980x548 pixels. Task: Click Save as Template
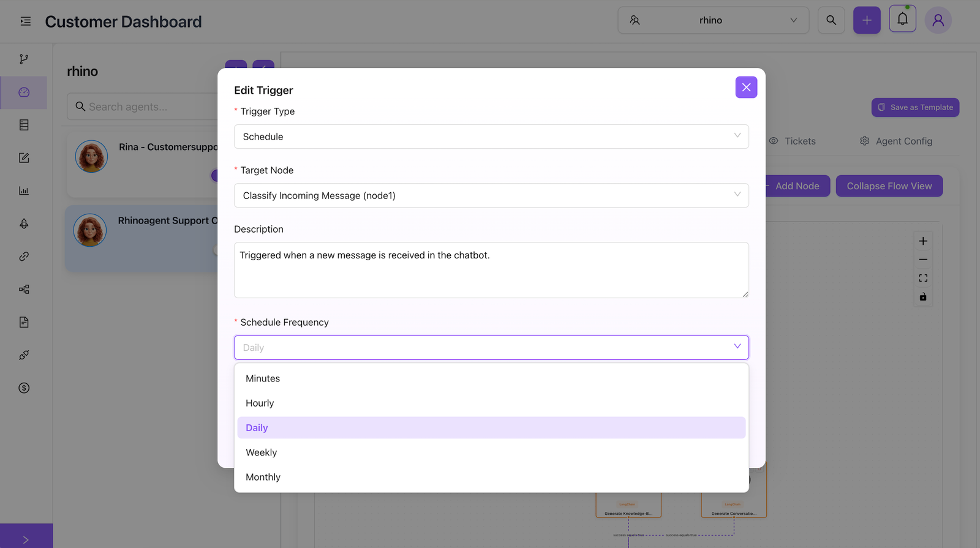915,107
